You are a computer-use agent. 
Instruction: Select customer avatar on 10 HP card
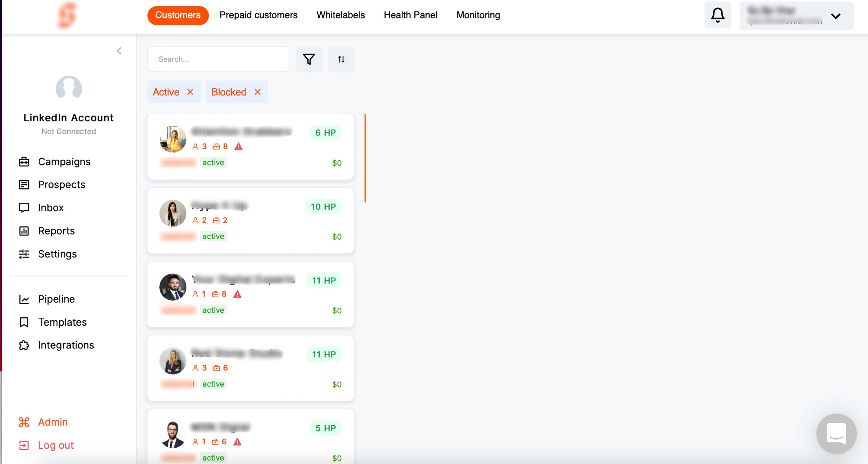tap(173, 213)
